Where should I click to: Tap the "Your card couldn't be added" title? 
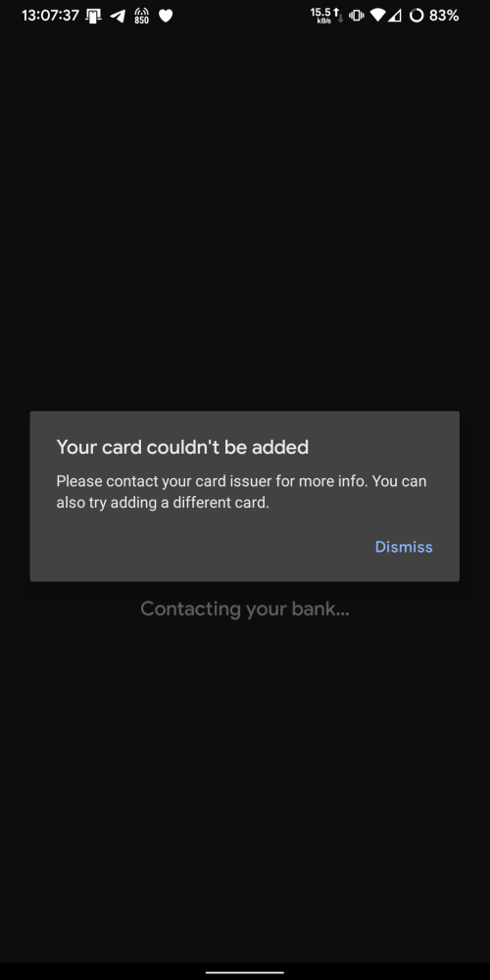(x=182, y=447)
